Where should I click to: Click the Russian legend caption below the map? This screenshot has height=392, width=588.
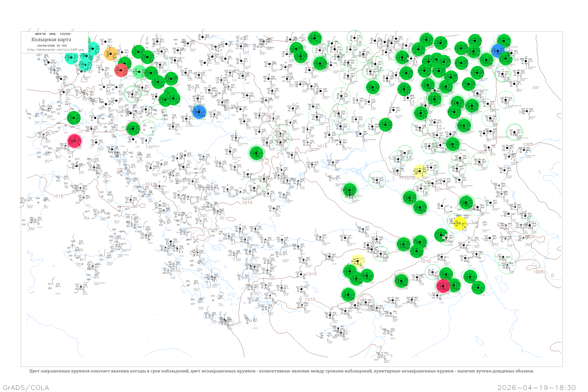[x=281, y=371]
